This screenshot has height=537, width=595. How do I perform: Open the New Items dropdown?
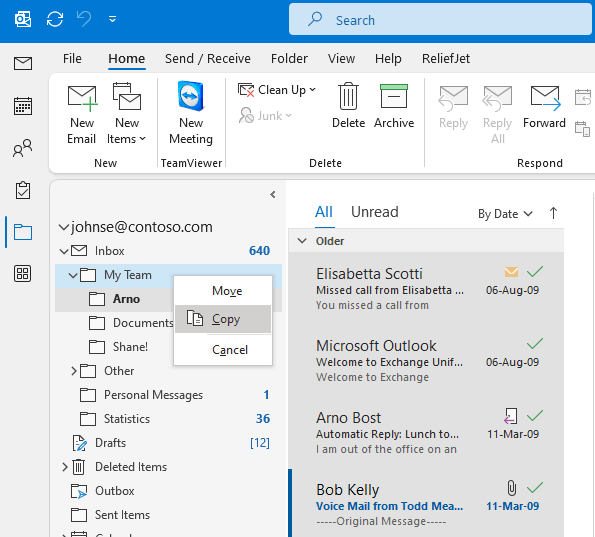coord(126,114)
